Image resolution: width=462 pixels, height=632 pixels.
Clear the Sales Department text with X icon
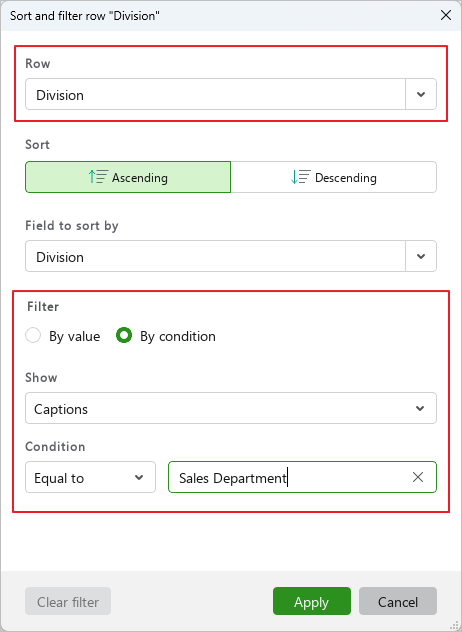pyautogui.click(x=418, y=477)
